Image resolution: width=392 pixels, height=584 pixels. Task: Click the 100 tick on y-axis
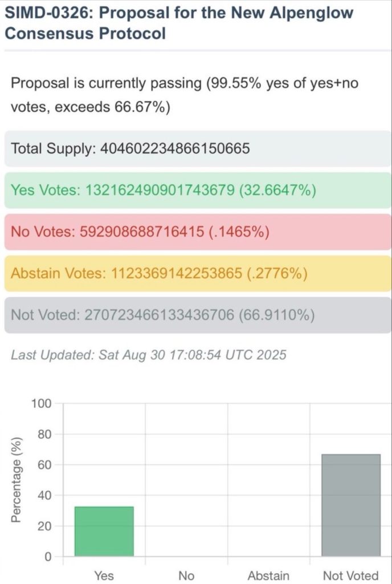(42, 404)
